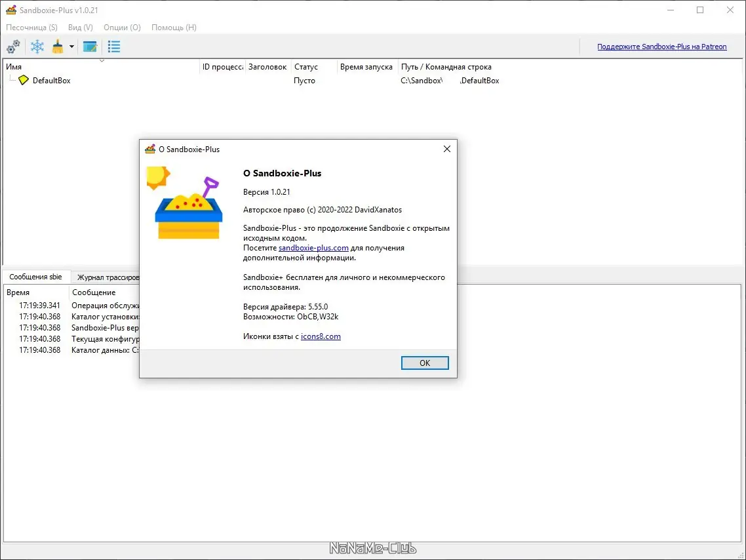Sort by the Статус column header
Viewport: 746px width, 560px height.
[x=314, y=67]
